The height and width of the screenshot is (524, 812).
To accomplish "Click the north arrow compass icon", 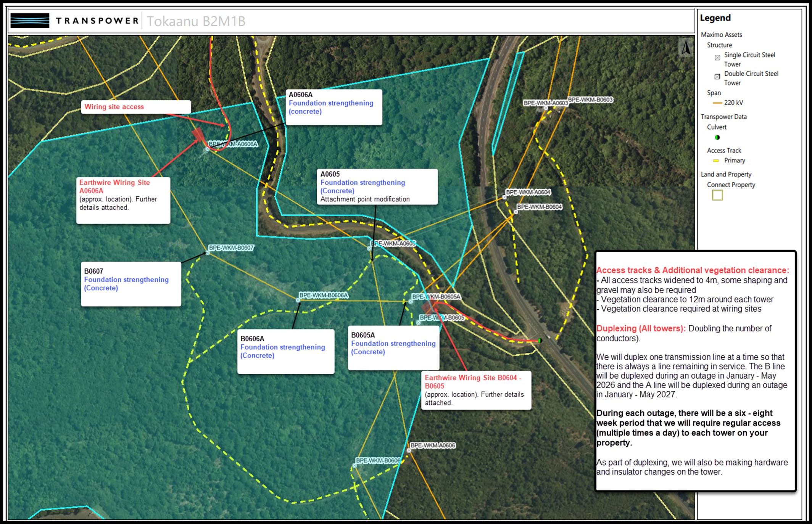I will (x=686, y=48).
